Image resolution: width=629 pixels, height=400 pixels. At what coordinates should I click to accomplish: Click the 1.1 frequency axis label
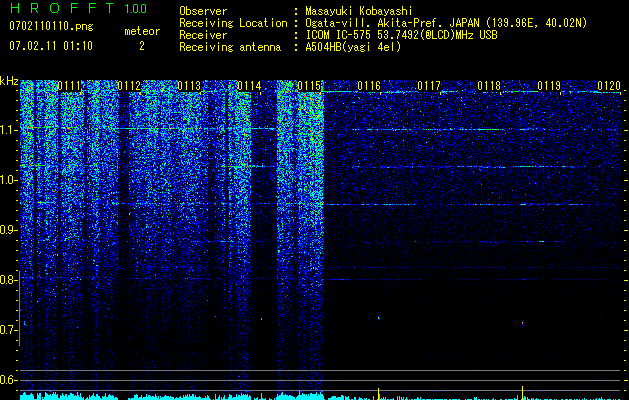[x=9, y=130]
